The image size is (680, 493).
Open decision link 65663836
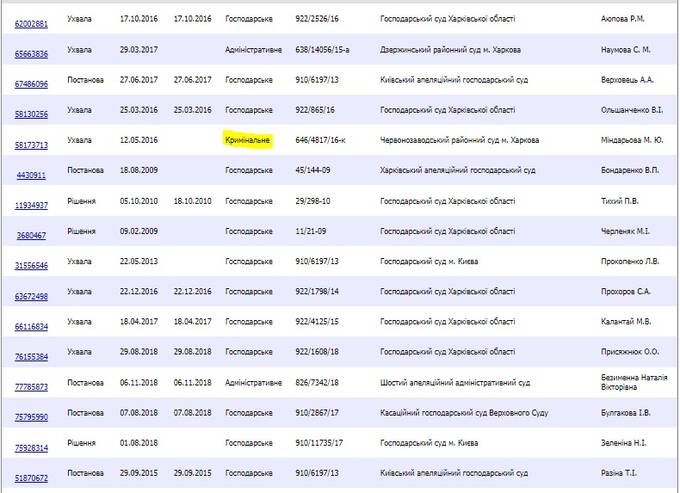tap(30, 49)
